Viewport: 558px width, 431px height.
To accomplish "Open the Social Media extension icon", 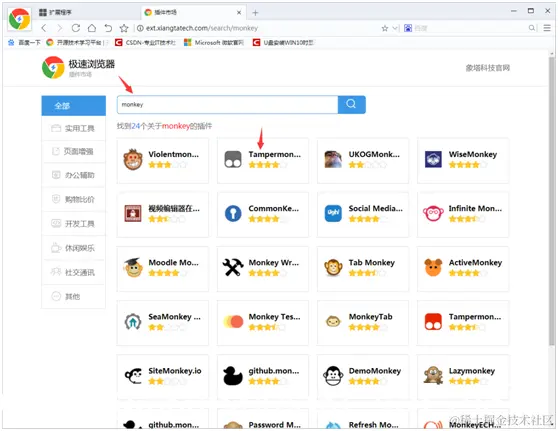I will click(x=333, y=214).
